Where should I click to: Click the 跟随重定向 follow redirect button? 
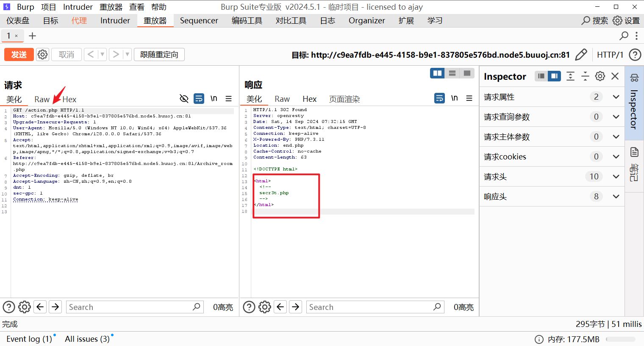click(x=159, y=55)
